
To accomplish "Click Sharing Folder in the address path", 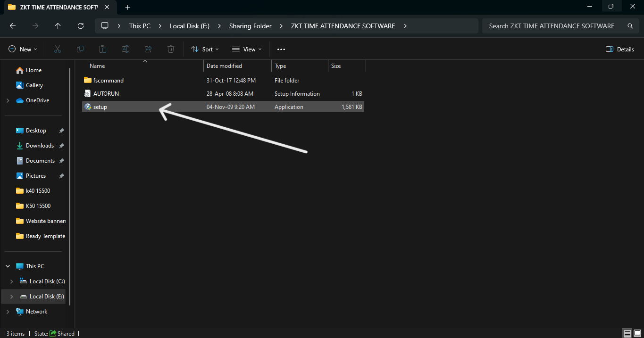I will coord(250,26).
